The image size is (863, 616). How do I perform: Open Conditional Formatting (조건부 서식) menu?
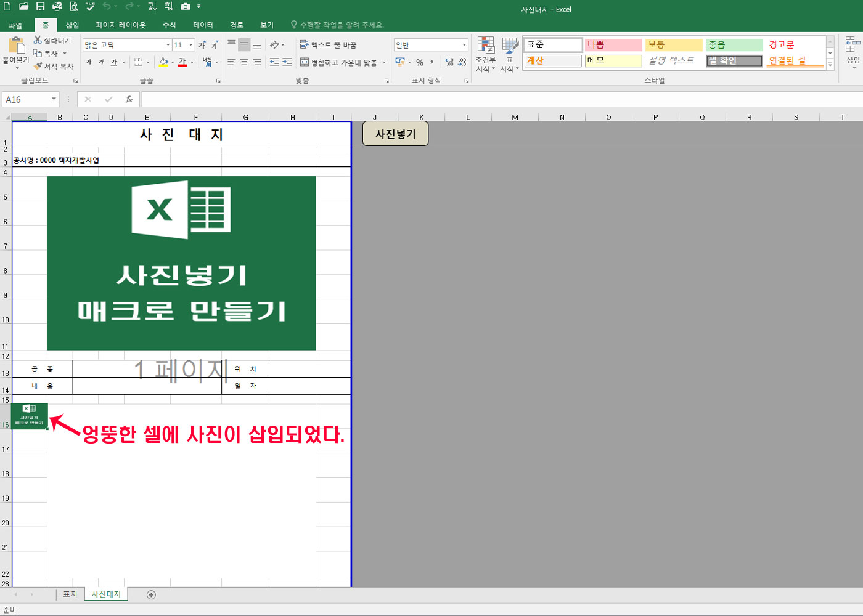click(x=486, y=54)
